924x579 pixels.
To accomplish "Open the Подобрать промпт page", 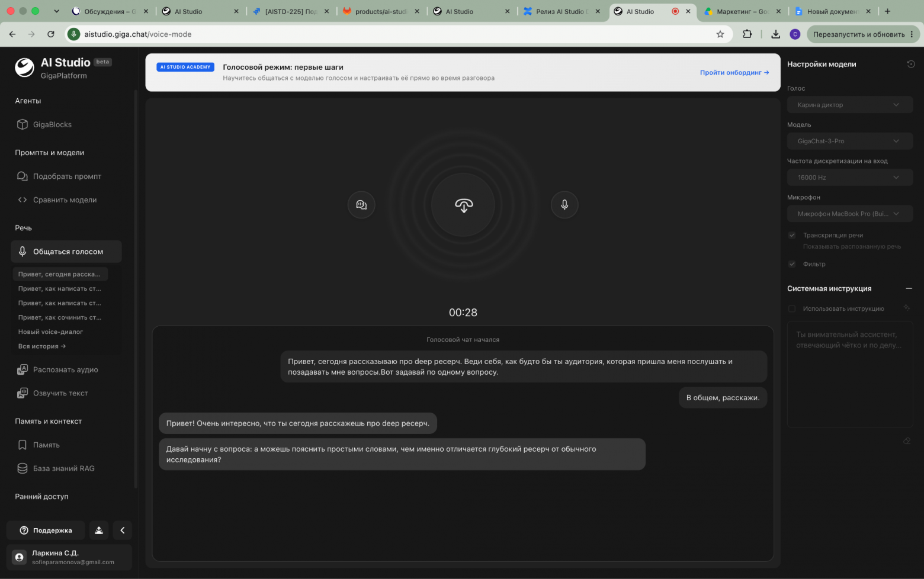I will click(59, 176).
